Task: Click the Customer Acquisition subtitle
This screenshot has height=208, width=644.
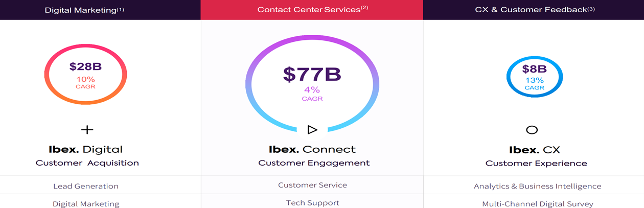Action: 87,163
